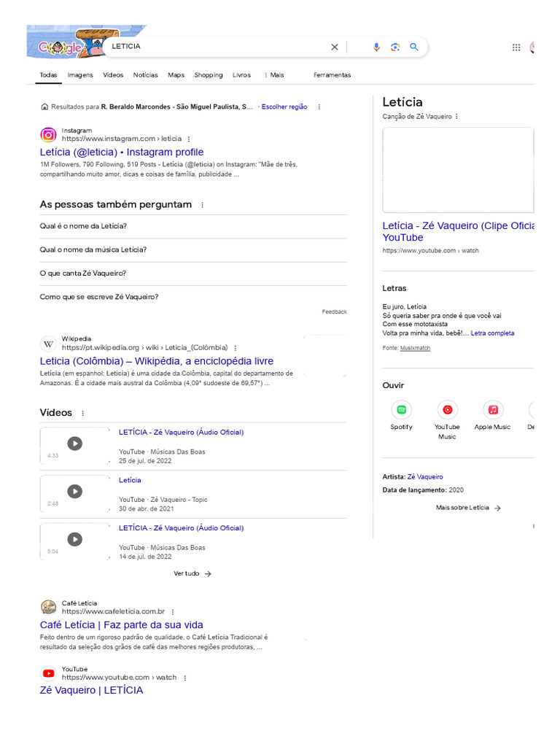Click "Ver tudo" videos button
This screenshot has width=560, height=747.
(x=192, y=573)
